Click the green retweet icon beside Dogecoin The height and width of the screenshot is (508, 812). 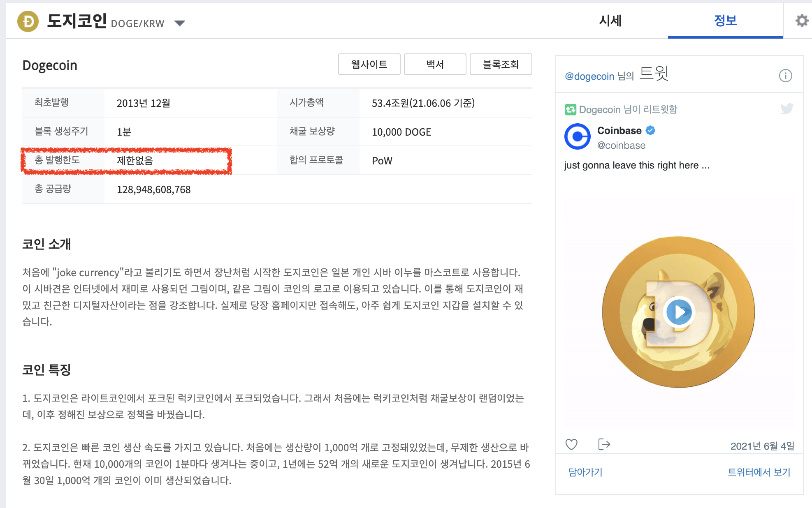point(571,109)
